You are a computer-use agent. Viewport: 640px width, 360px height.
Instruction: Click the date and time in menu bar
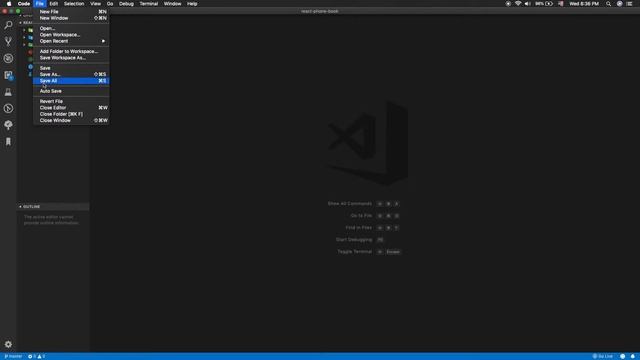pos(584,4)
